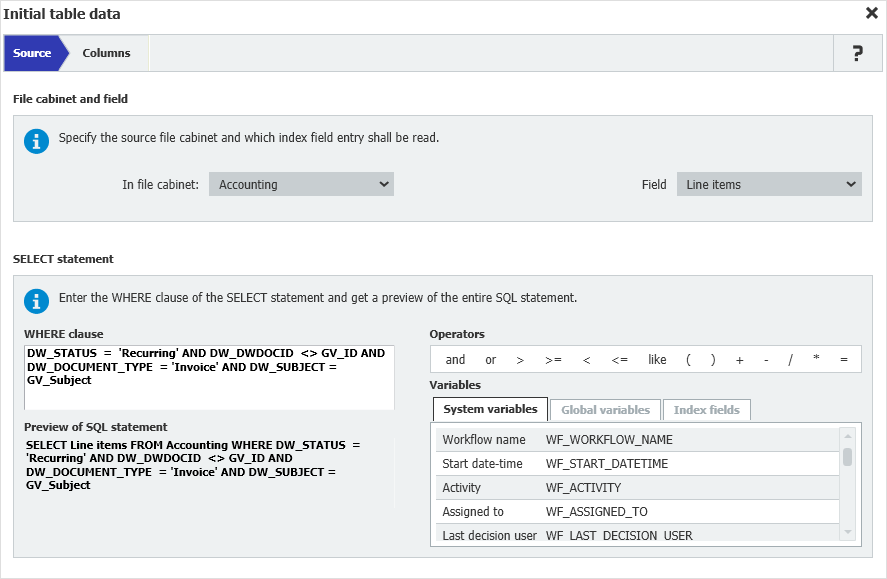The height and width of the screenshot is (579, 887).
Task: Insert the greater-than-or-equal operator
Action: (x=553, y=360)
